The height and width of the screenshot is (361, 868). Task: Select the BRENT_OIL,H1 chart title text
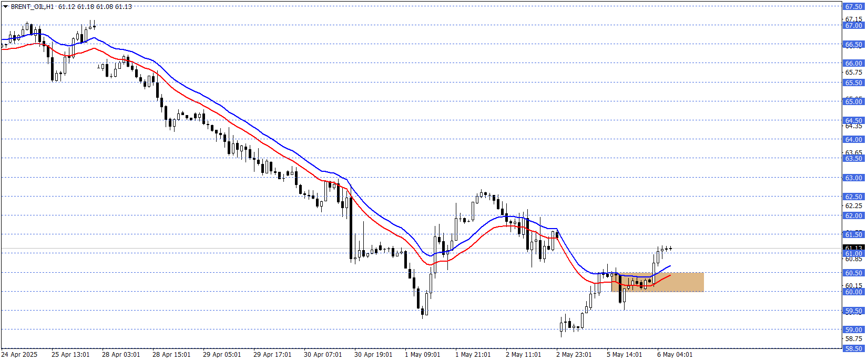[x=32, y=7]
